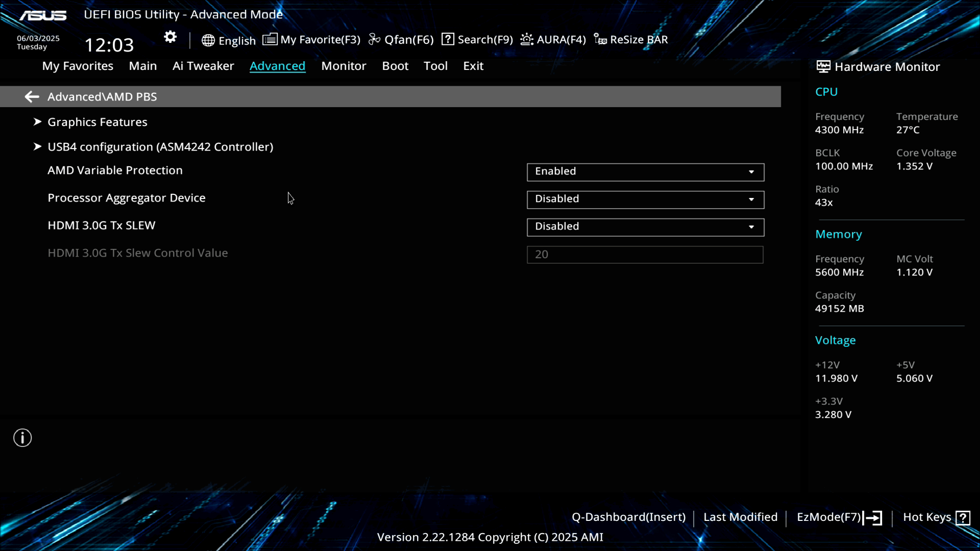
Task: Expand Graphics Features submenu
Action: click(97, 122)
